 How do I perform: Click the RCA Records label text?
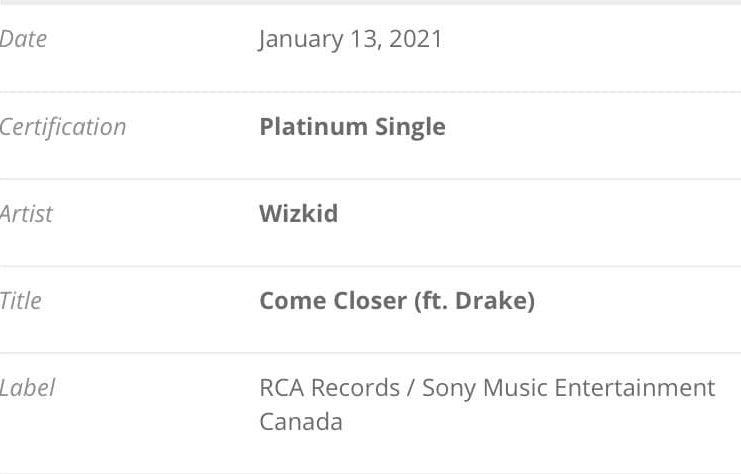(x=327, y=388)
